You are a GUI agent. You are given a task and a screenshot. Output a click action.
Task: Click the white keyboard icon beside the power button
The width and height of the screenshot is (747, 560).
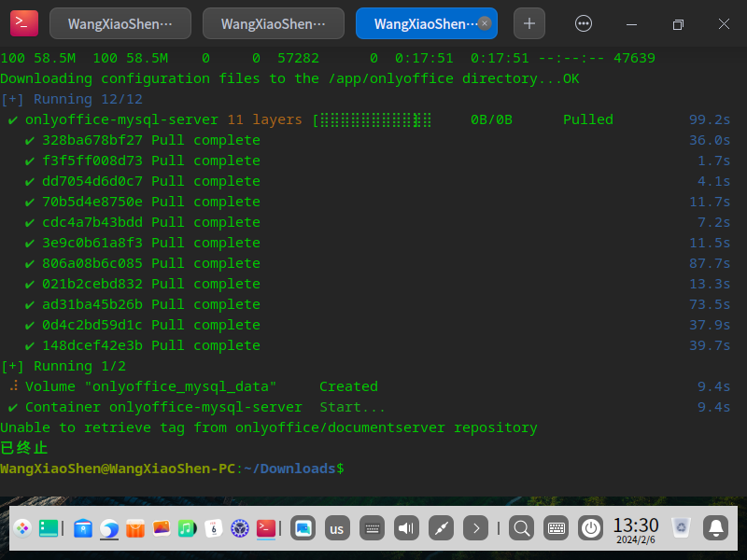pos(556,528)
